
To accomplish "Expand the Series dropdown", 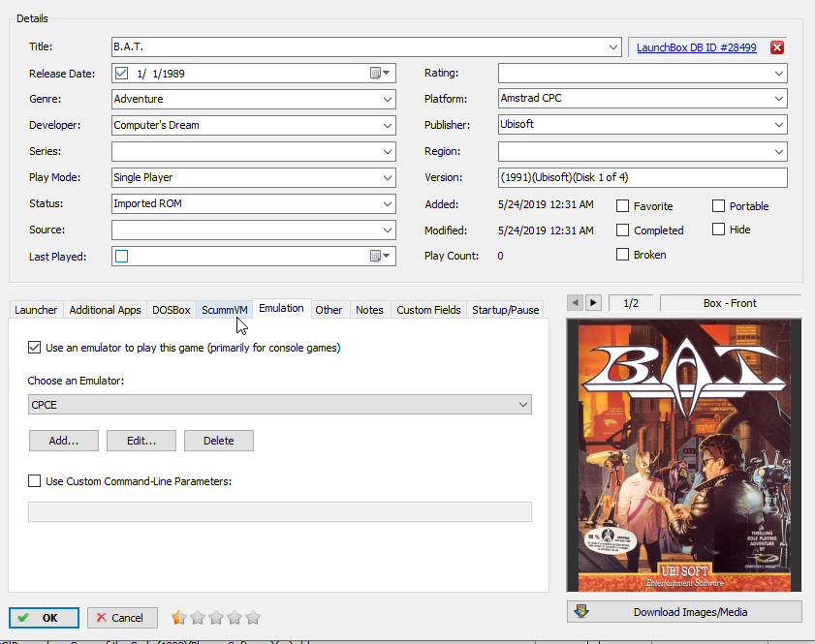I will point(388,152).
